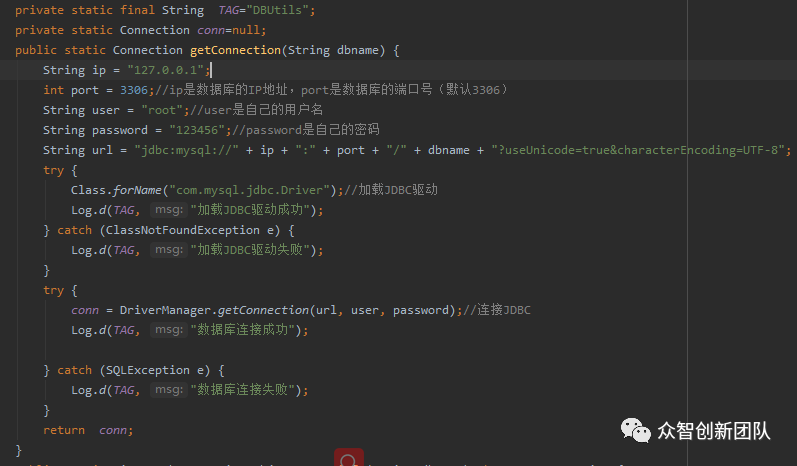Click the getConnection method name in its declaration
The image size is (797, 466).
point(235,50)
